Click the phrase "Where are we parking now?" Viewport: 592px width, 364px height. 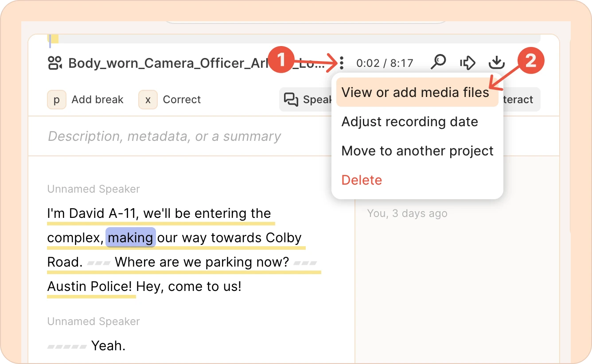[202, 262]
